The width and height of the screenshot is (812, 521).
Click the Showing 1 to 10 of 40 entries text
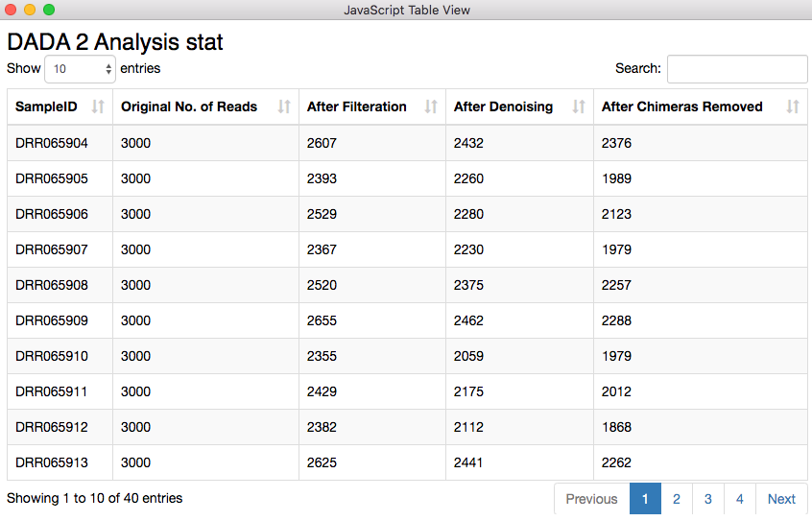[95, 498]
